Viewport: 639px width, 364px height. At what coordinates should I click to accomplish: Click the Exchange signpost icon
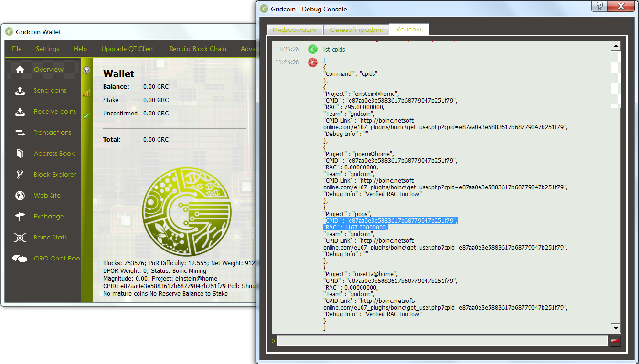[x=20, y=217]
